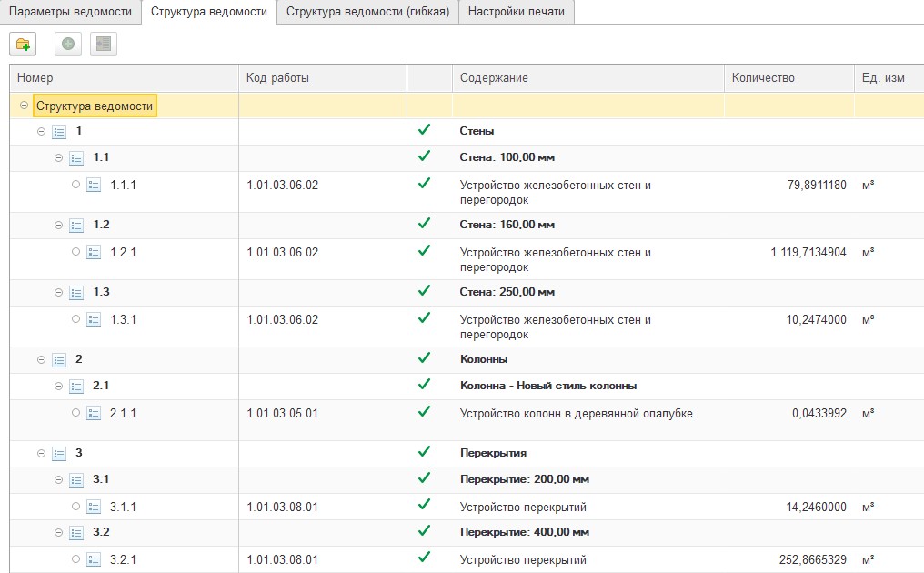Click the list icon of row 3.2.1
This screenshot has width=924, height=573.
[94, 559]
